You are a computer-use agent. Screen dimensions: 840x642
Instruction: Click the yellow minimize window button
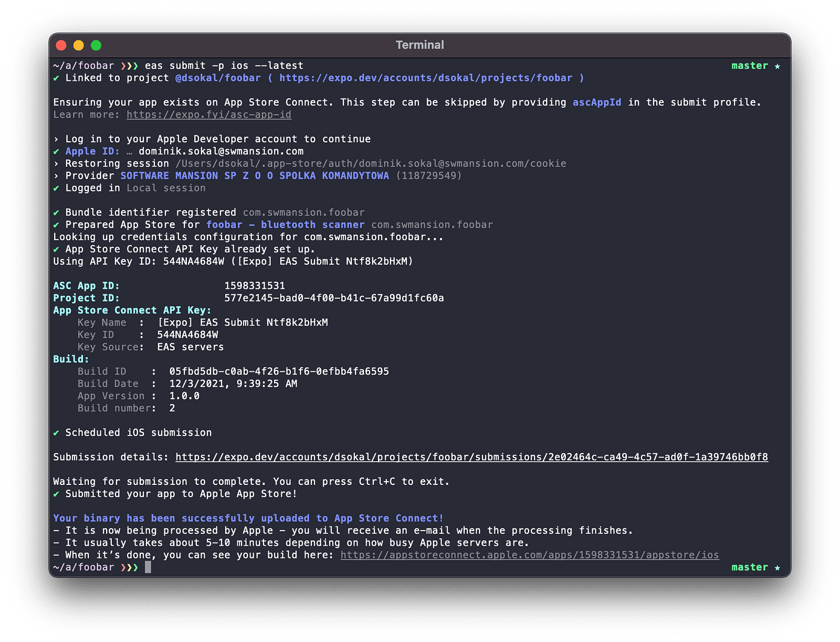(79, 45)
